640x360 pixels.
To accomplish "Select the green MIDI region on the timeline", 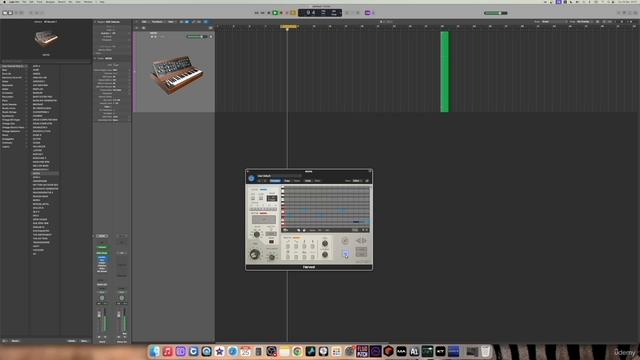I will click(x=444, y=71).
